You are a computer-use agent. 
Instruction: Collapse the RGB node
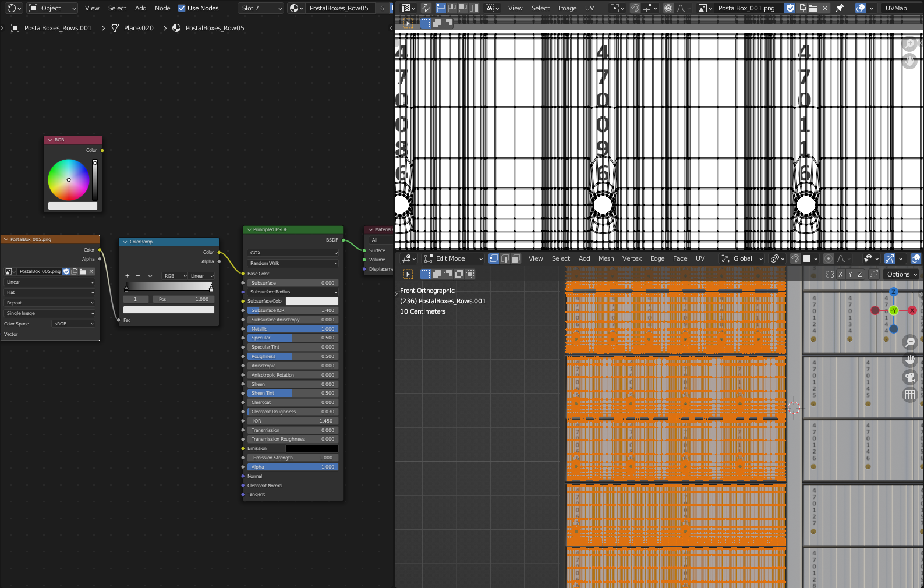(x=50, y=140)
